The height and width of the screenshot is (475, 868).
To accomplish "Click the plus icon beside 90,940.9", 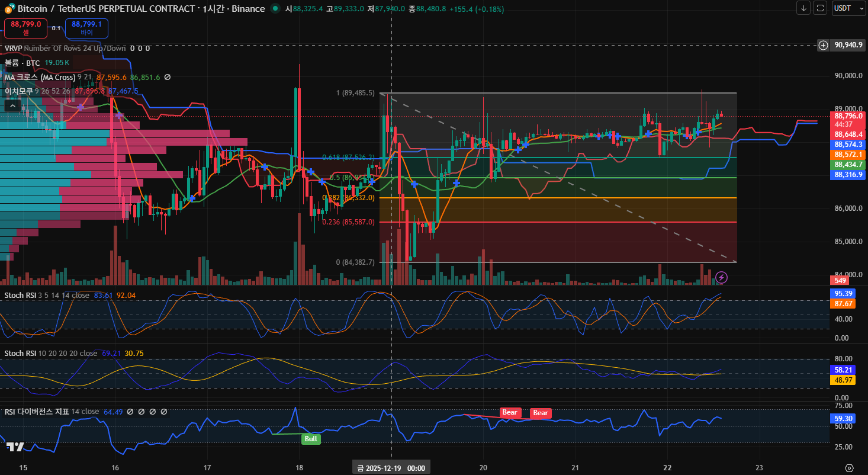I will click(823, 45).
